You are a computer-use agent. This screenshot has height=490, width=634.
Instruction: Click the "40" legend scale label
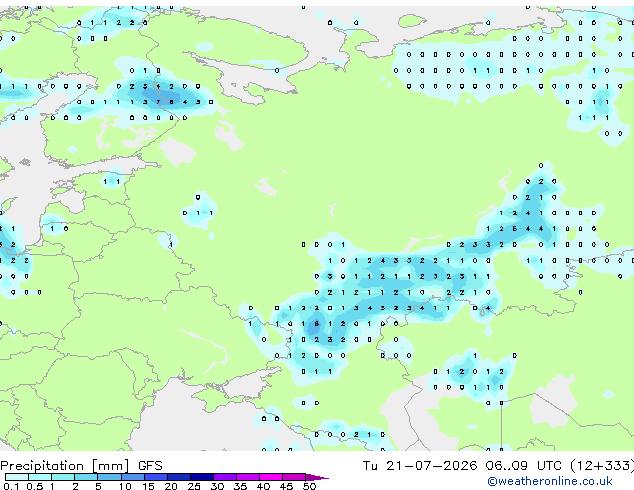tap(263, 486)
